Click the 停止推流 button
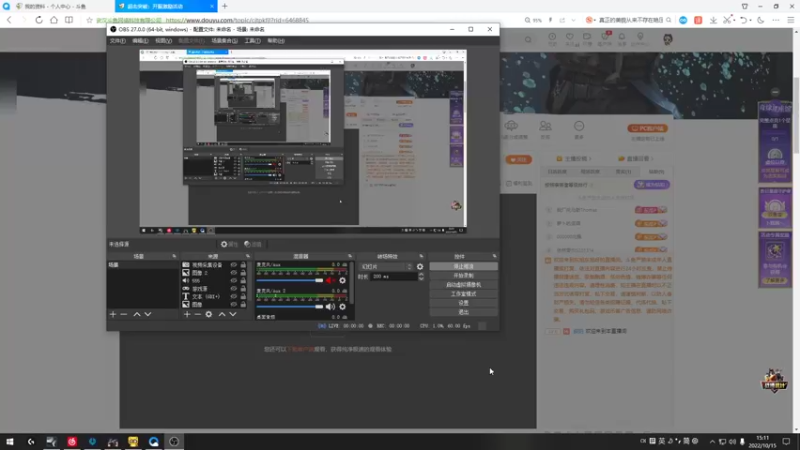800x450 pixels. point(463,266)
